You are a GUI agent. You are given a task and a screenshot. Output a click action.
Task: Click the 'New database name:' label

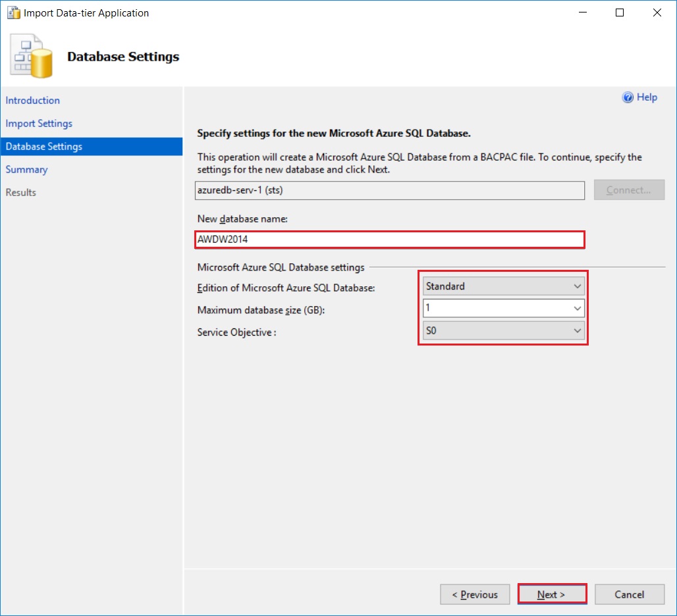click(x=242, y=219)
